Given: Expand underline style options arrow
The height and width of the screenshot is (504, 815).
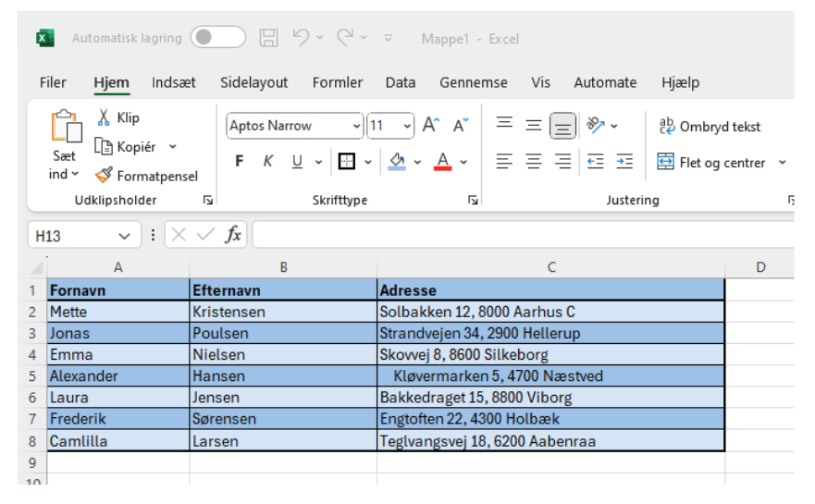Looking at the screenshot, I should point(318,162).
